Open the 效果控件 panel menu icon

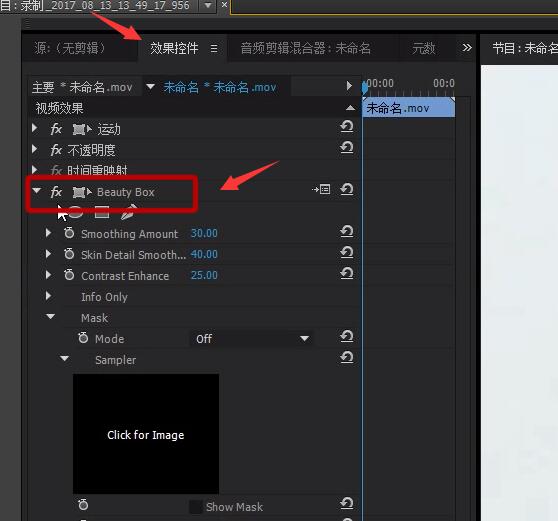[x=214, y=48]
